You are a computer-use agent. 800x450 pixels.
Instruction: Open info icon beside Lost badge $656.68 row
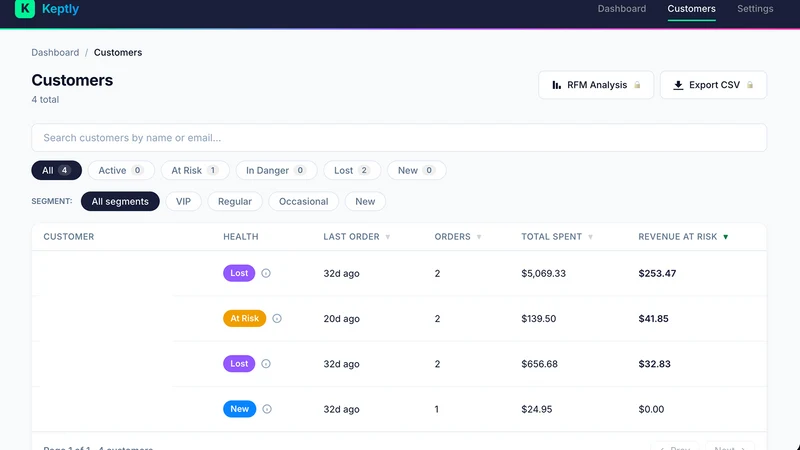tap(266, 364)
